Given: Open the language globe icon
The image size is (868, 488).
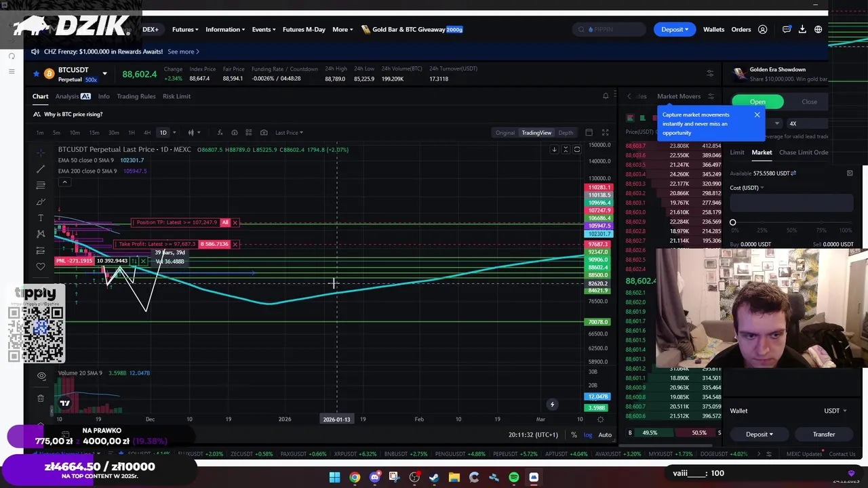Looking at the screenshot, I should coord(818,29).
